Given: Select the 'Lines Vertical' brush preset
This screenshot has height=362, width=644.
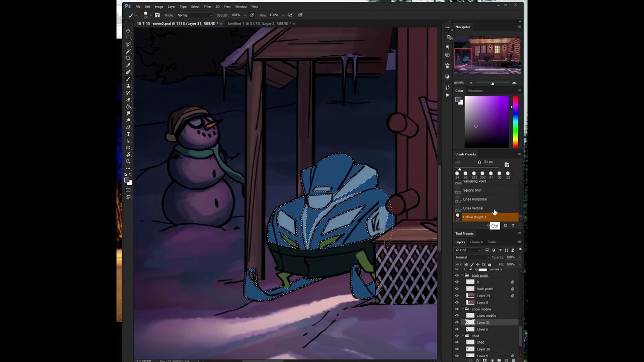Looking at the screenshot, I should [x=473, y=208].
